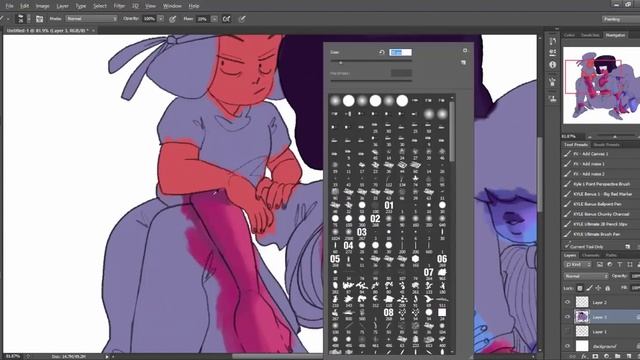Select brush preset labeled 02

coord(376,218)
